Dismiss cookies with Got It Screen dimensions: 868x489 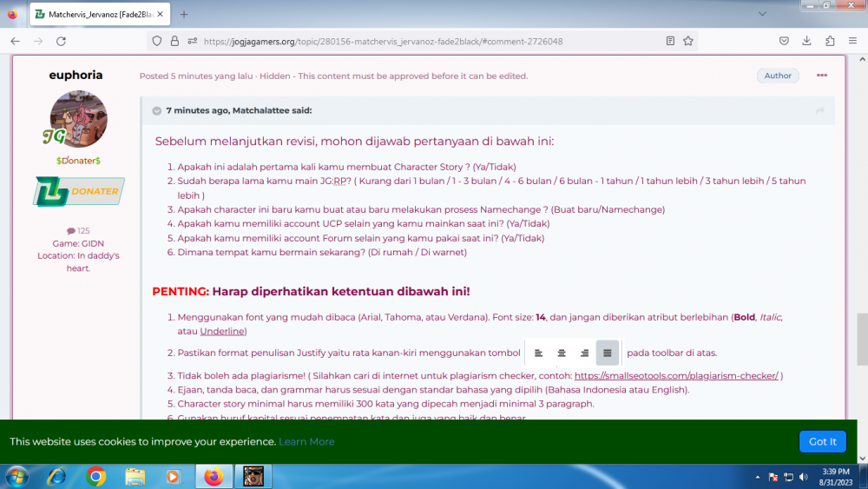tap(823, 441)
